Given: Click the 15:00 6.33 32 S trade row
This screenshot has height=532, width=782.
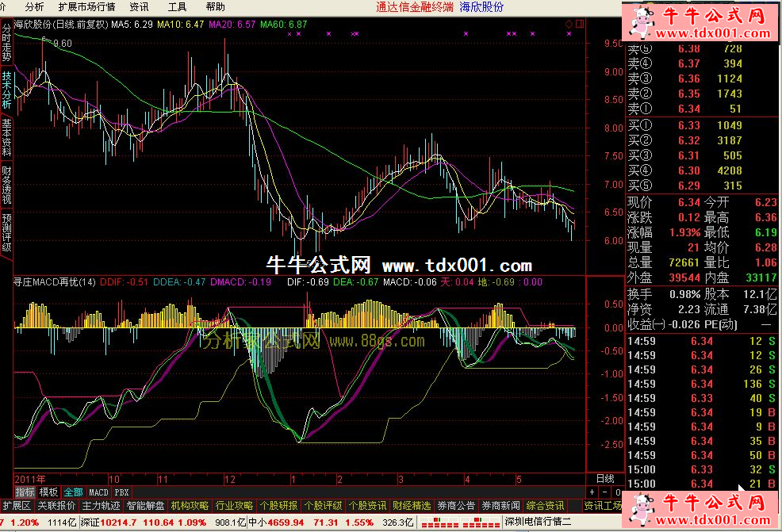Looking at the screenshot, I should tap(702, 469).
